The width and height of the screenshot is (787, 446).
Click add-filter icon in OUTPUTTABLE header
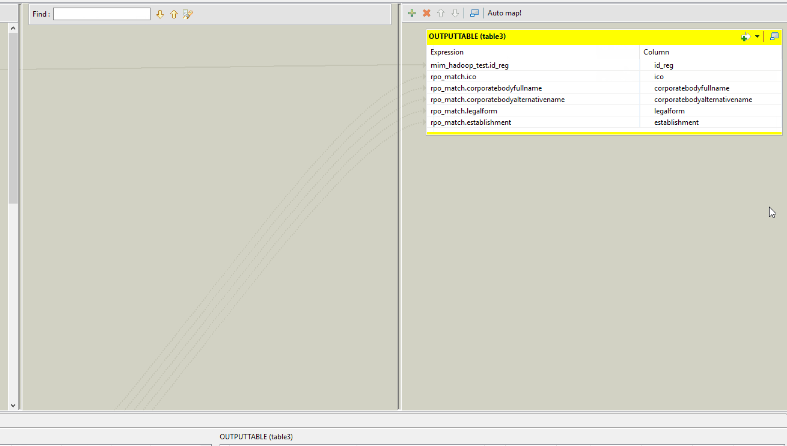pos(745,37)
